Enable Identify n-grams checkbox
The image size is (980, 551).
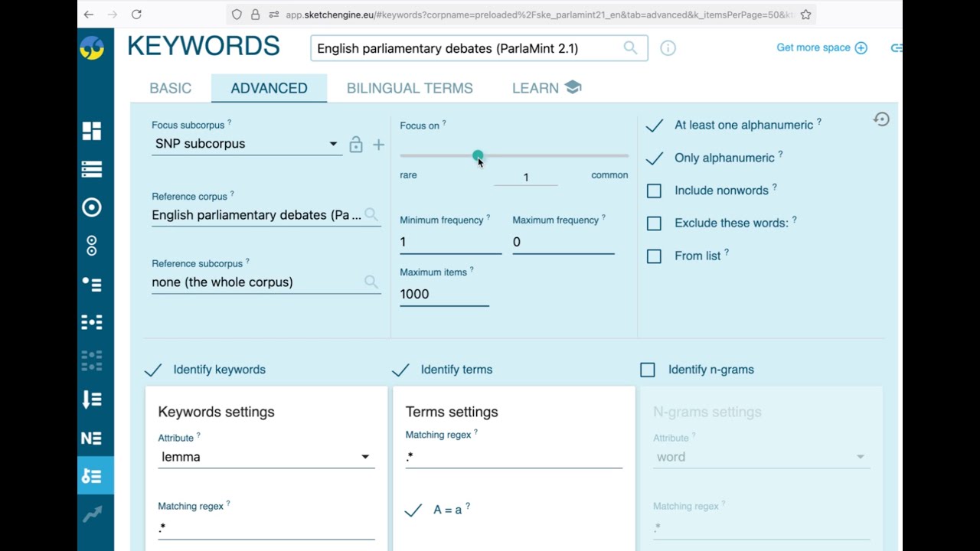tap(648, 370)
